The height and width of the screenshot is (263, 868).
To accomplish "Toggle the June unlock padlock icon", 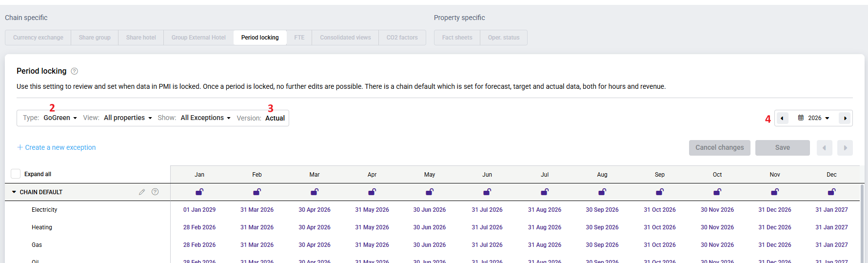I will (487, 192).
